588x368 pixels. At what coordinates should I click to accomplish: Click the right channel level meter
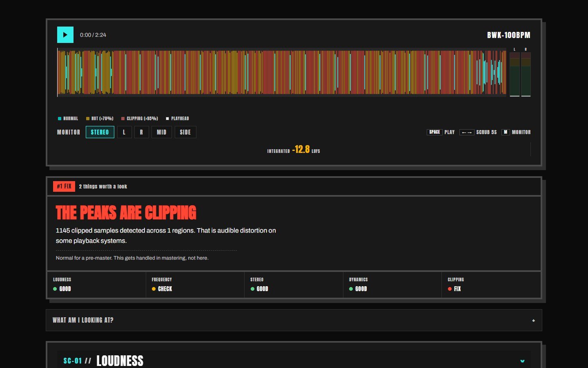click(526, 74)
